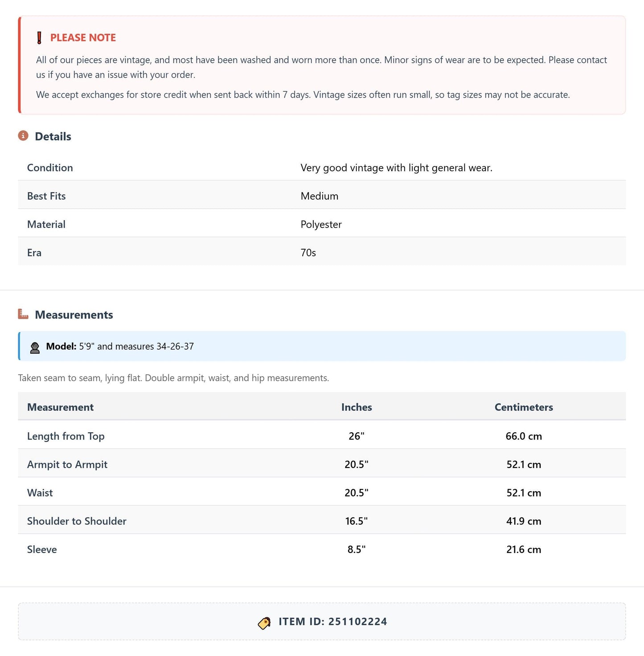Click the Measurements section heading
The height and width of the screenshot is (656, 644).
tap(74, 315)
